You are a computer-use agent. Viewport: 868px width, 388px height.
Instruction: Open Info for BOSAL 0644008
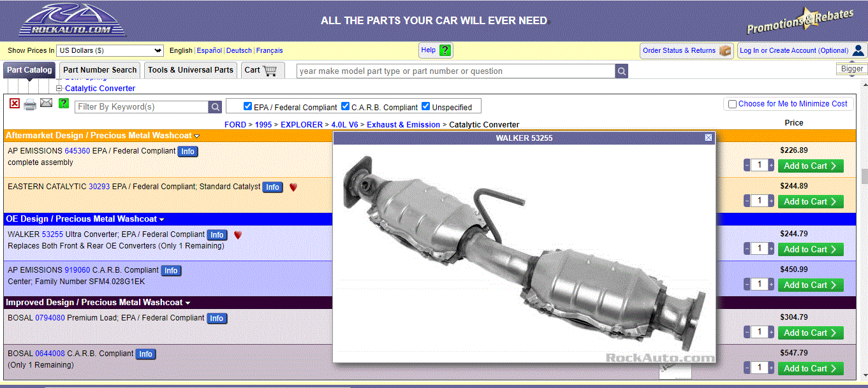146,354
